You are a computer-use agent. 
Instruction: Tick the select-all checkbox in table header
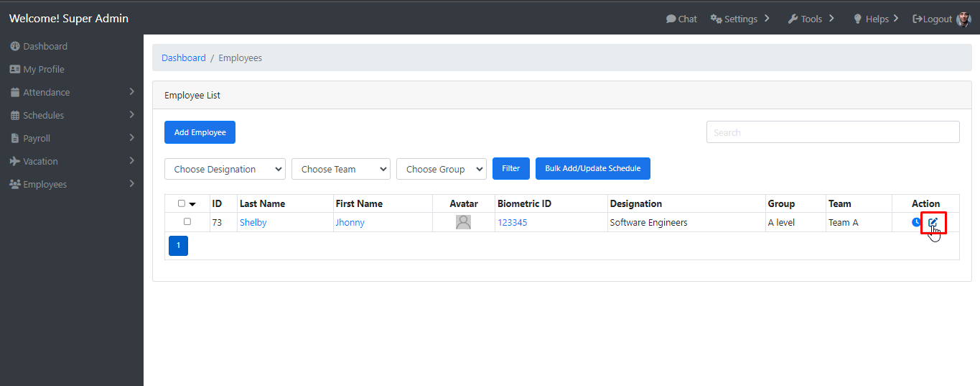[x=182, y=203]
